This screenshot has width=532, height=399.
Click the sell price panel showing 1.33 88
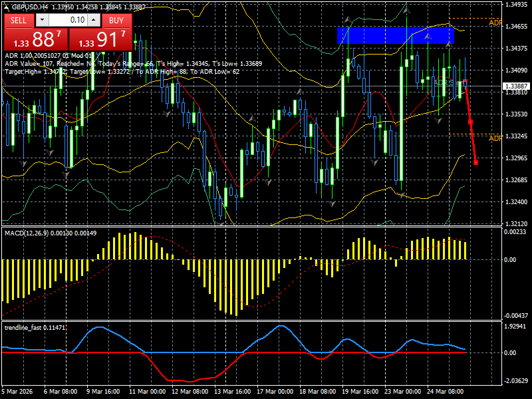coord(36,39)
